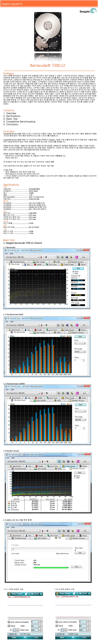The width and height of the screenshot is (98, 644).
Task: Click the floppy save icon in the 256 MB File Benchmark window
Action: [68, 393]
